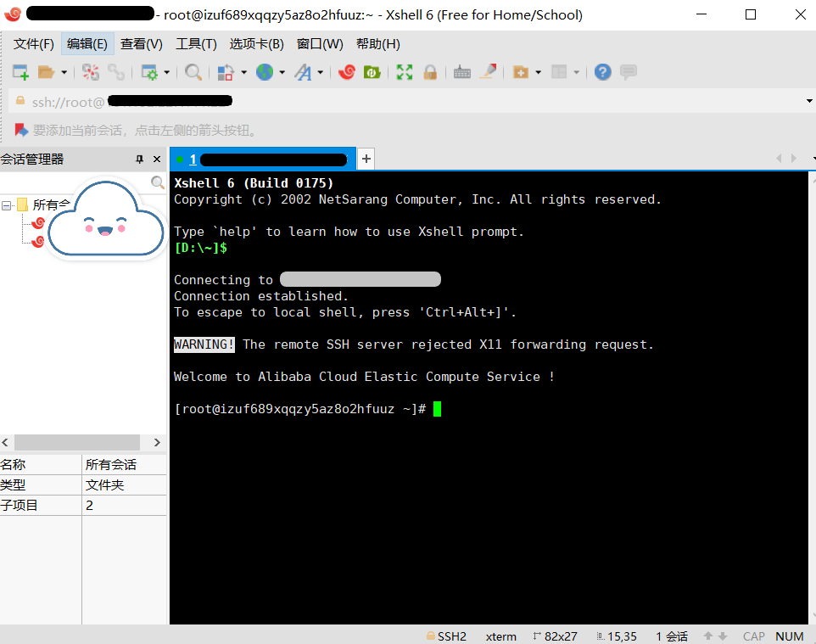
Task: Expand the Open session dropdown arrow
Action: click(64, 72)
